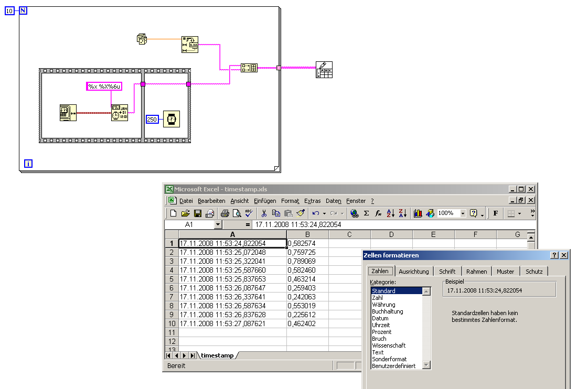588x389 pixels.
Task: Switch to the Muster tab
Action: tap(505, 272)
